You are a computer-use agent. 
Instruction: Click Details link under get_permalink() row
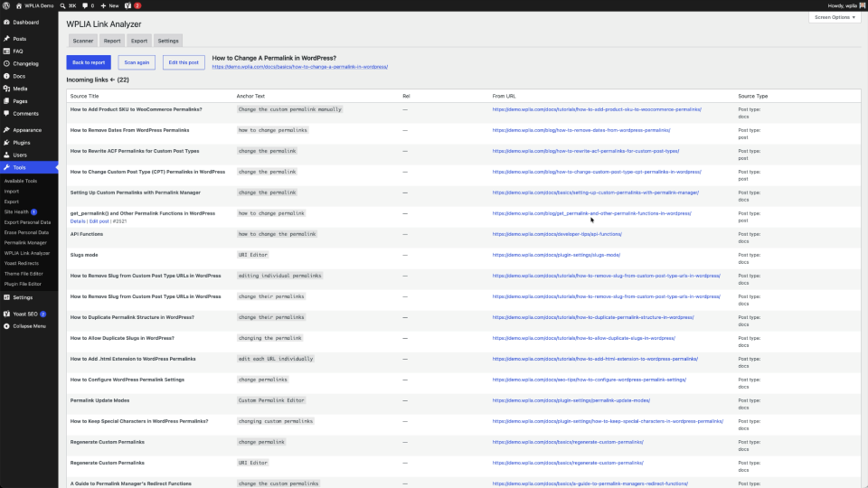tap(78, 221)
